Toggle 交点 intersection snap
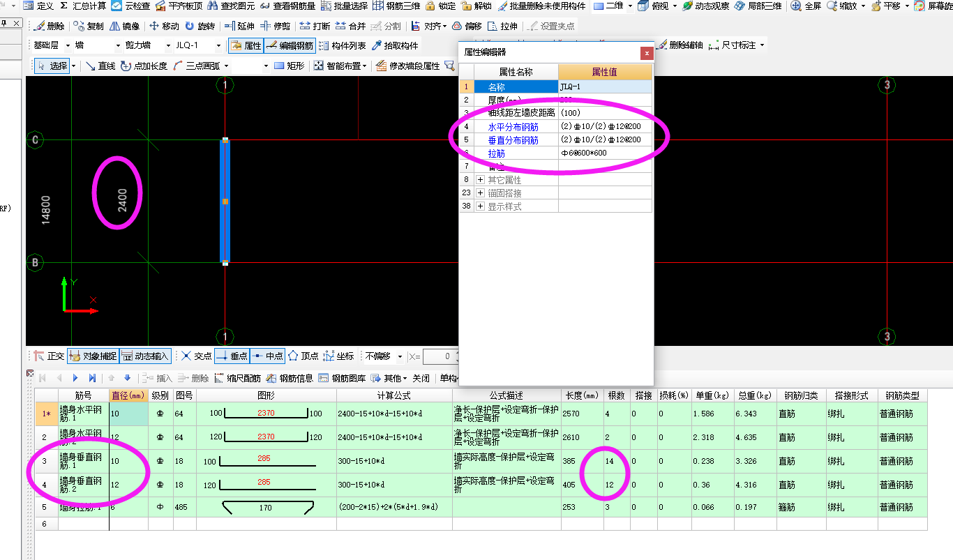Viewport: 953px width, 560px height. (x=196, y=356)
